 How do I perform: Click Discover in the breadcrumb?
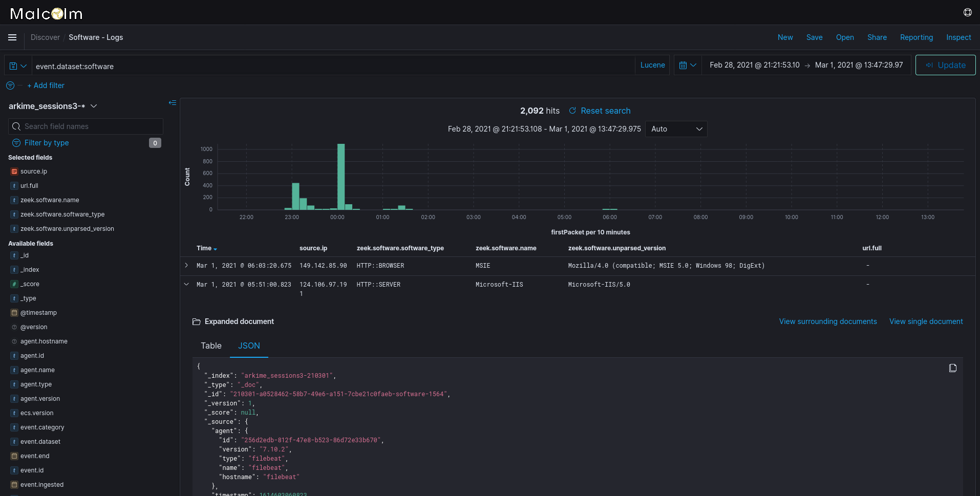[x=45, y=37]
